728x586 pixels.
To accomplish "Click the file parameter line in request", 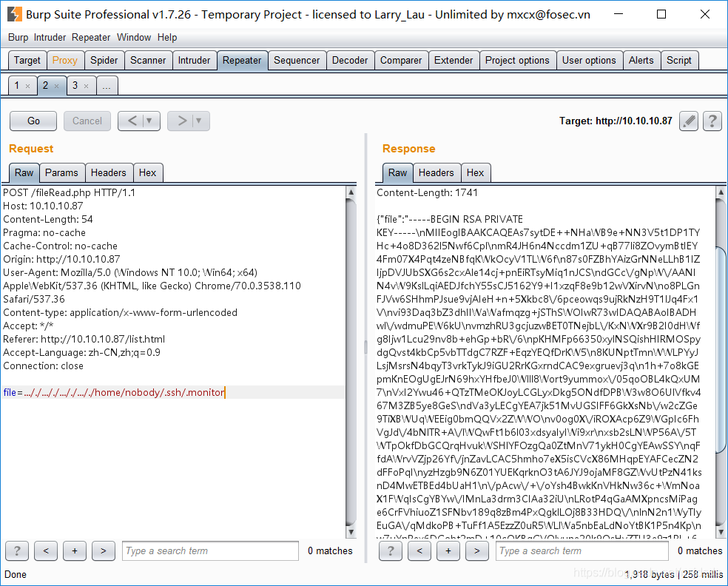I will [173, 392].
